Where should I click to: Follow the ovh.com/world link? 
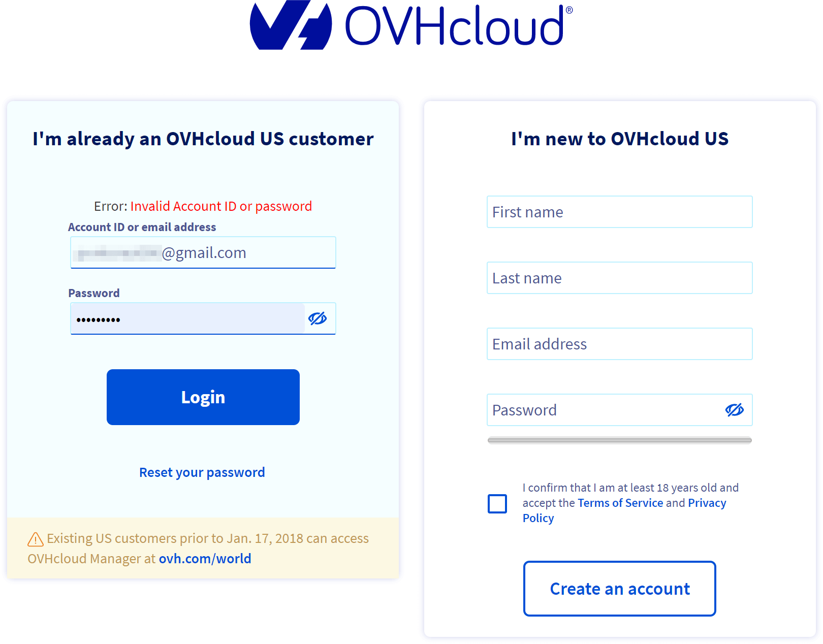coord(205,559)
